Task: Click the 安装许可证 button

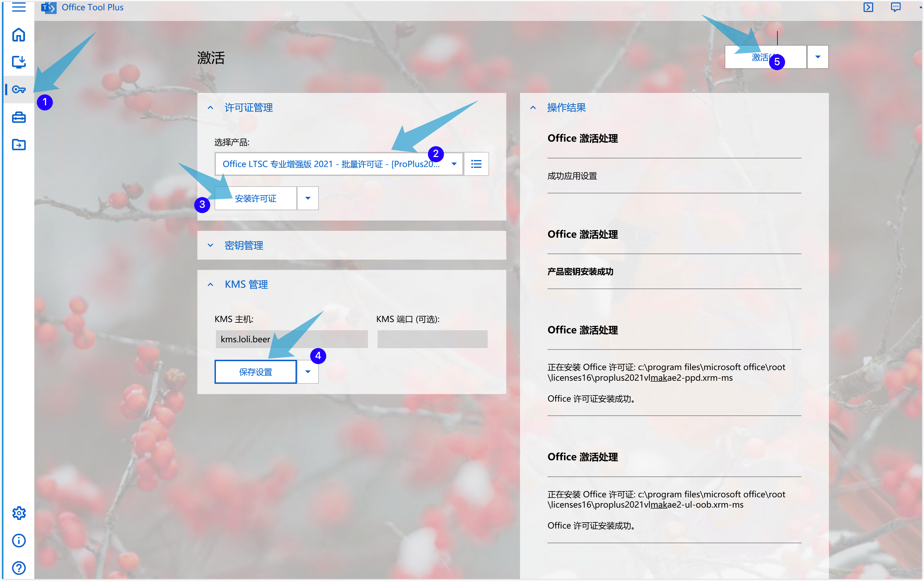Action: (x=256, y=198)
